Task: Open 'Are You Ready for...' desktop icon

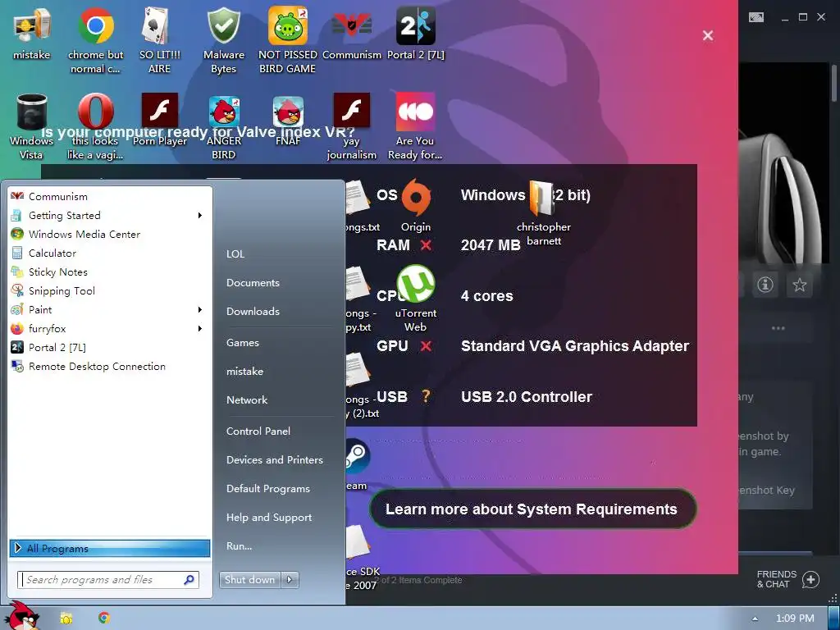Action: pyautogui.click(x=416, y=127)
